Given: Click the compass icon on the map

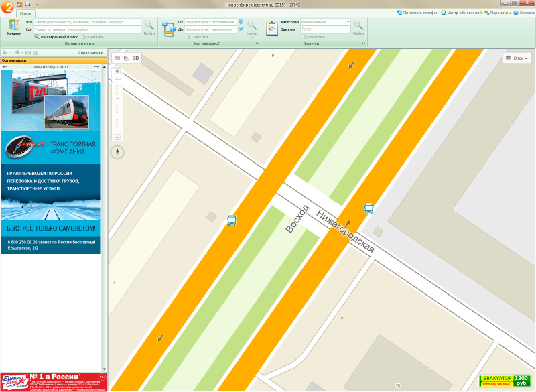Looking at the screenshot, I should coord(118,153).
